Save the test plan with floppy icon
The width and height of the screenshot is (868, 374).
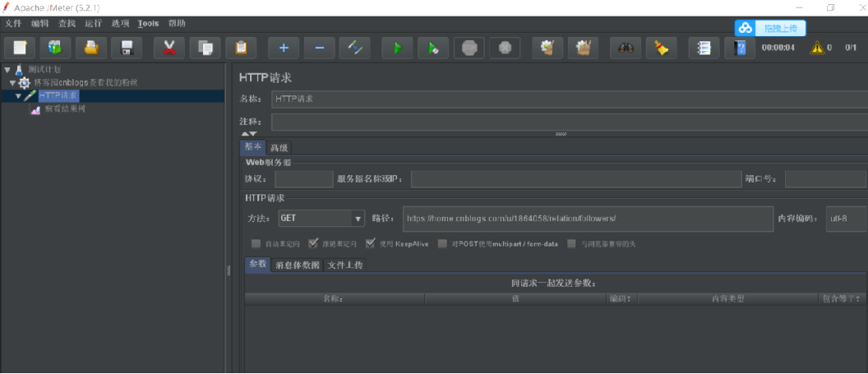point(127,48)
